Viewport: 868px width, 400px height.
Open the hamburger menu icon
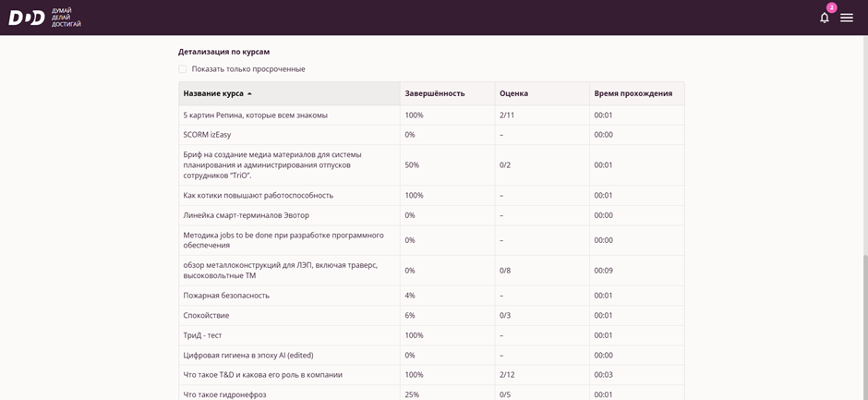847,18
